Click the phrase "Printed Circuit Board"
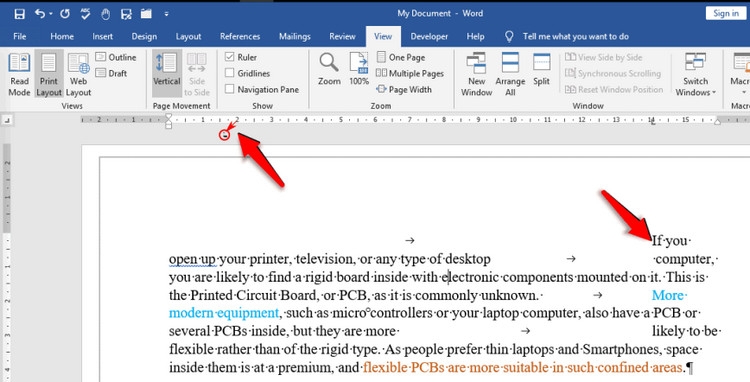 254,295
